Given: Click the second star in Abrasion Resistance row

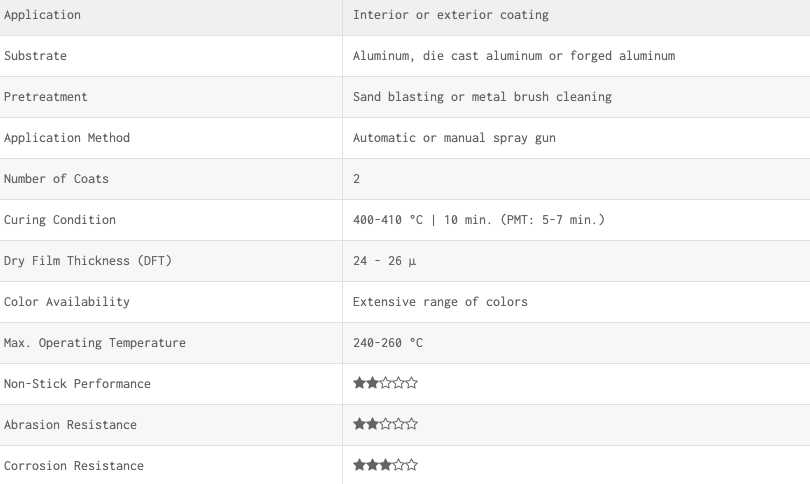Looking at the screenshot, I should pos(372,424).
